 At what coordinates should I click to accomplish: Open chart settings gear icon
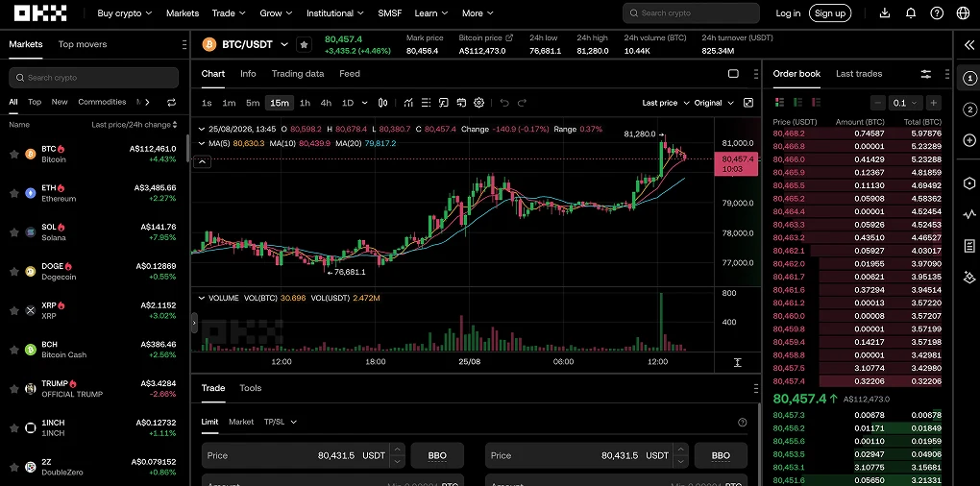point(478,103)
